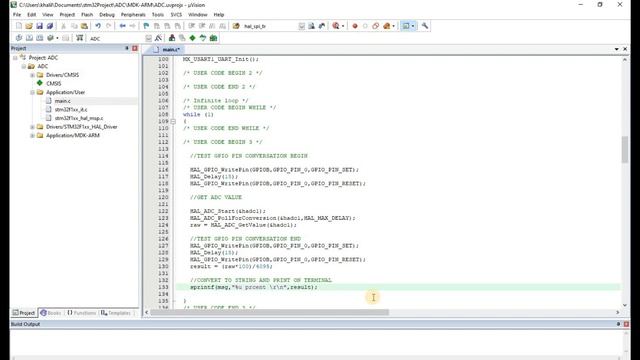The image size is (640, 360).
Task: Navigate backward with the blue arrow
Action: (122, 26)
